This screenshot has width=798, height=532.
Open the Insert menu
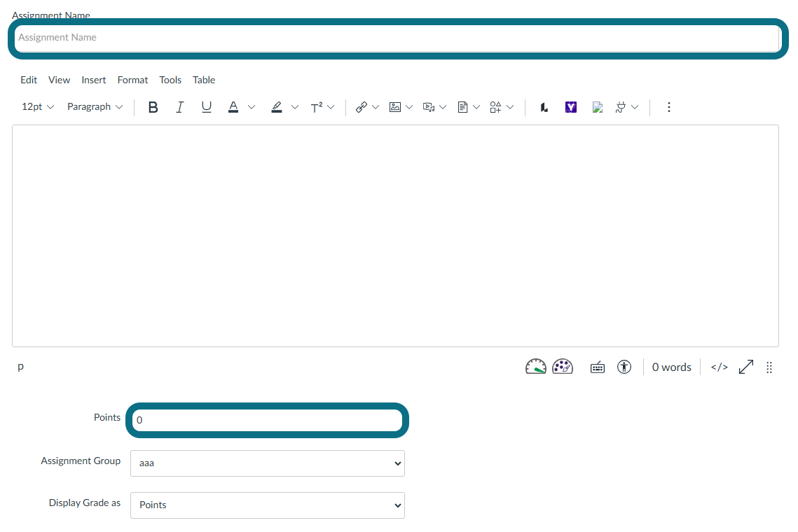(x=94, y=80)
